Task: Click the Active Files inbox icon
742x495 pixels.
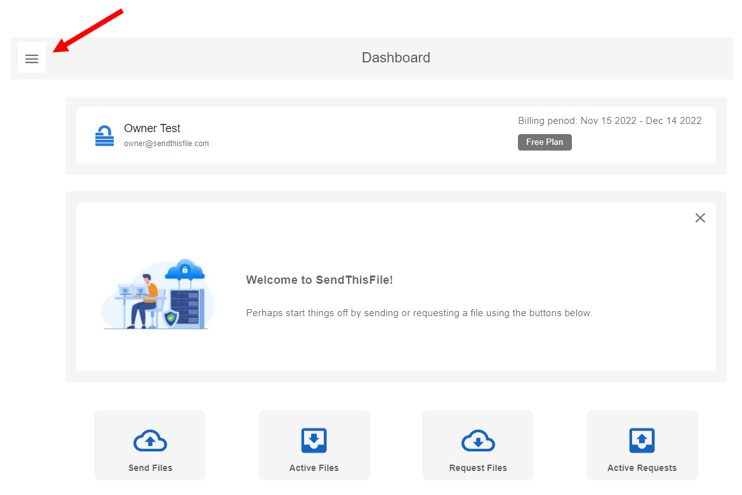Action: 314,440
